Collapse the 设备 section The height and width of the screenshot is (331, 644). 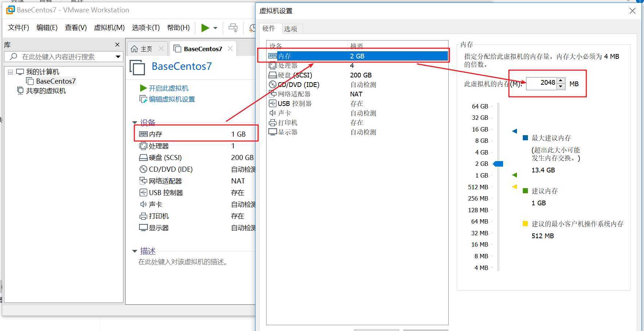coord(134,122)
